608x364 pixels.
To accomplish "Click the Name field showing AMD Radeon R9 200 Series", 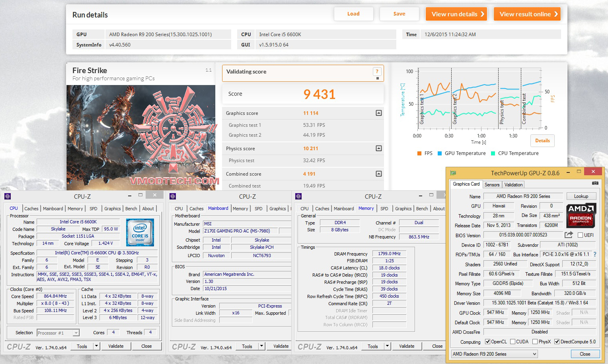I will pyautogui.click(x=523, y=196).
